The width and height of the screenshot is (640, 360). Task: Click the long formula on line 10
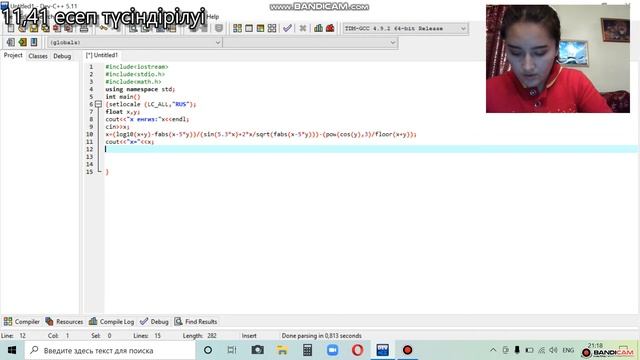261,134
